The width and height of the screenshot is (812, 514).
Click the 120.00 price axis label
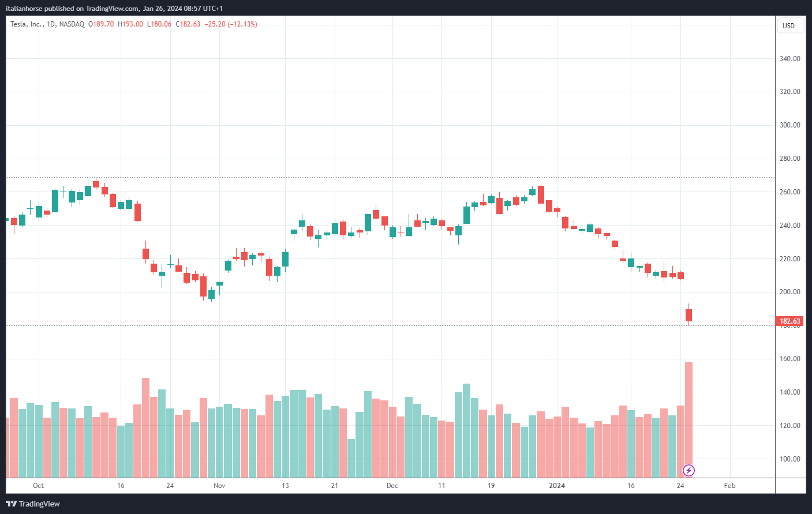(790, 426)
